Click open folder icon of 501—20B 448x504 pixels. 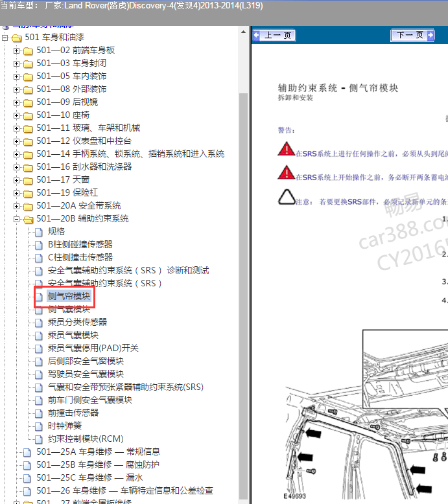point(28,220)
